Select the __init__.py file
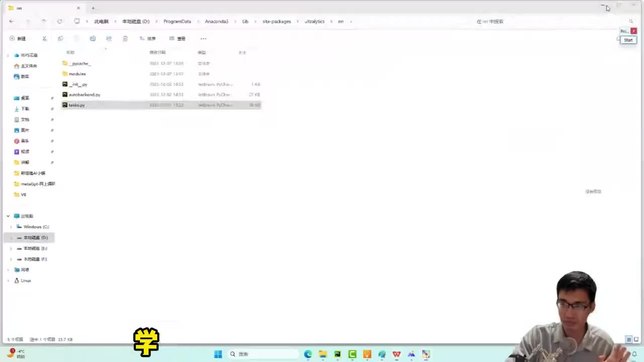The height and width of the screenshot is (362, 644). pyautogui.click(x=78, y=84)
